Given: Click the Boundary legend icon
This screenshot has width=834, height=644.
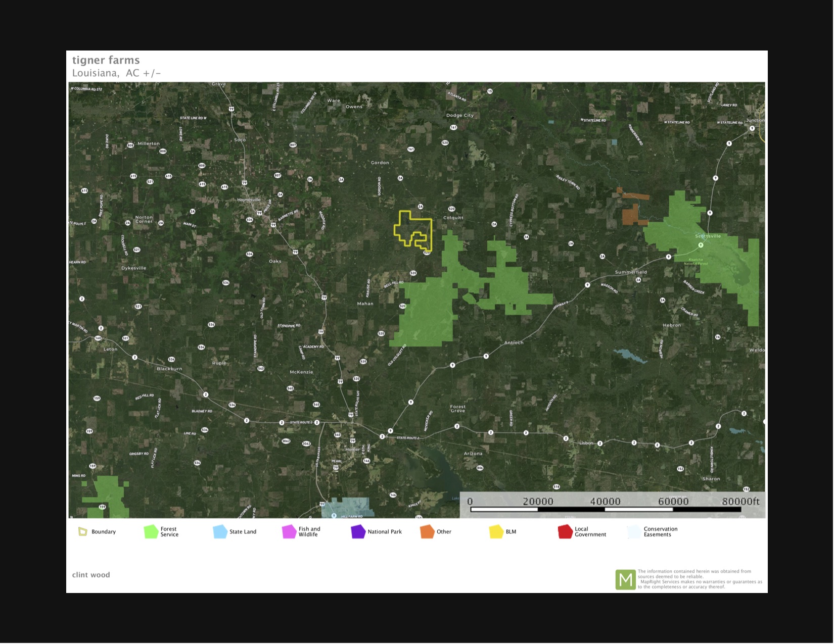Looking at the screenshot, I should [83, 532].
